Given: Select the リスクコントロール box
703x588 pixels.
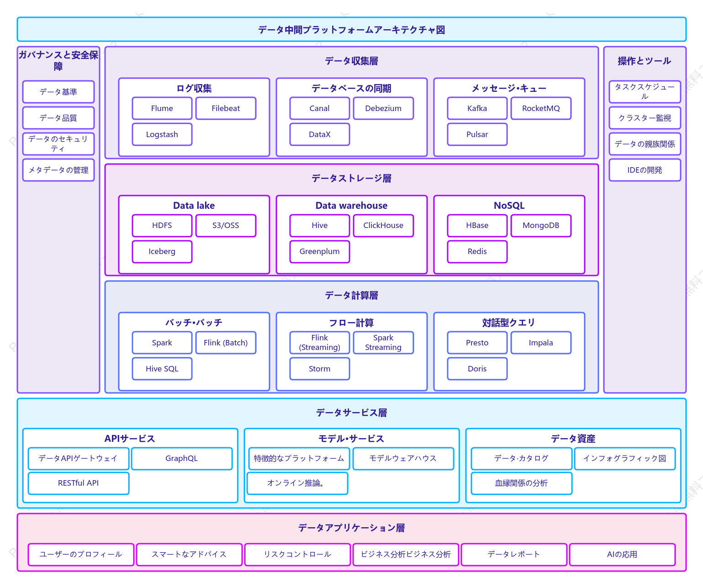Looking at the screenshot, I should coord(297,554).
